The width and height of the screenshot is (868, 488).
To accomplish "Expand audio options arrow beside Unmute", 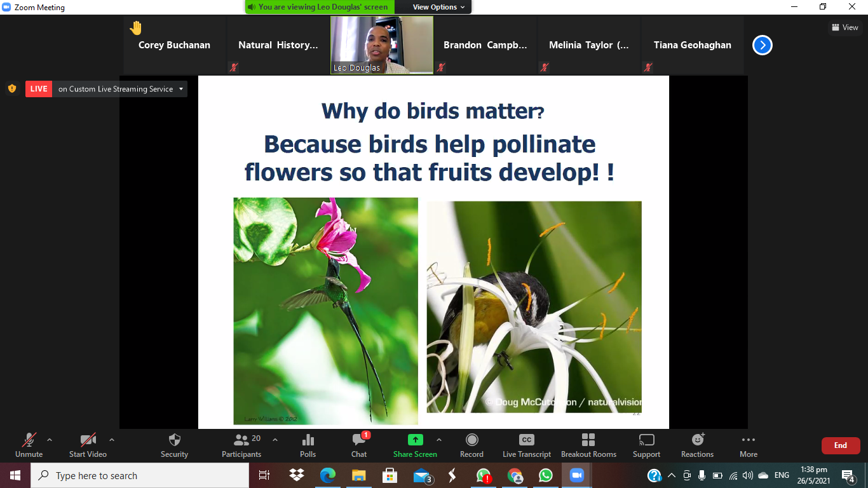I will pyautogui.click(x=50, y=440).
